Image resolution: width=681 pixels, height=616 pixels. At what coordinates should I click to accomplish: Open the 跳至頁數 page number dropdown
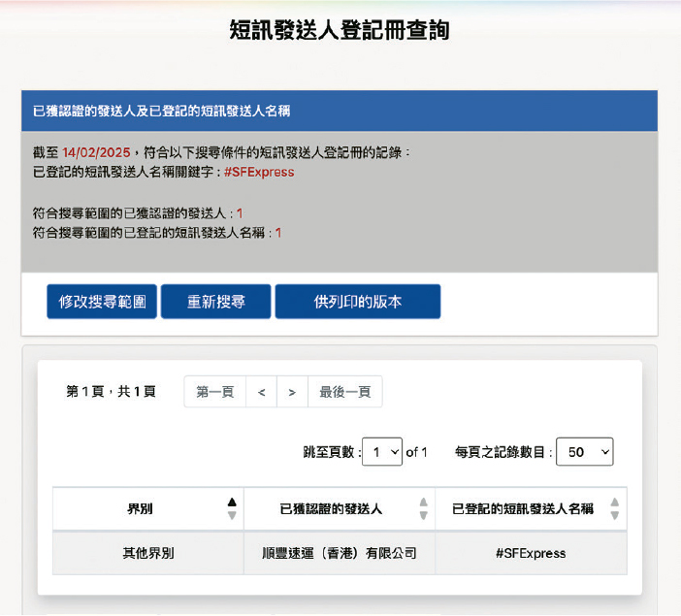click(x=382, y=452)
